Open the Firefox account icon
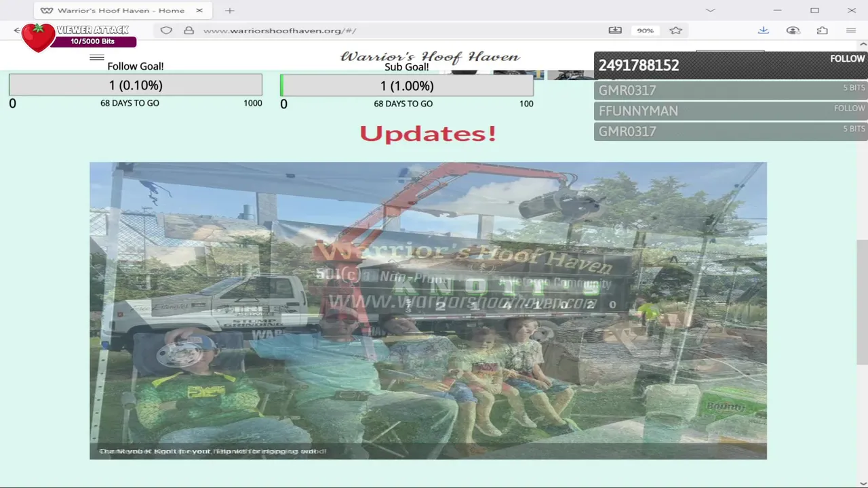Viewport: 868px width, 488px height. [x=793, y=30]
